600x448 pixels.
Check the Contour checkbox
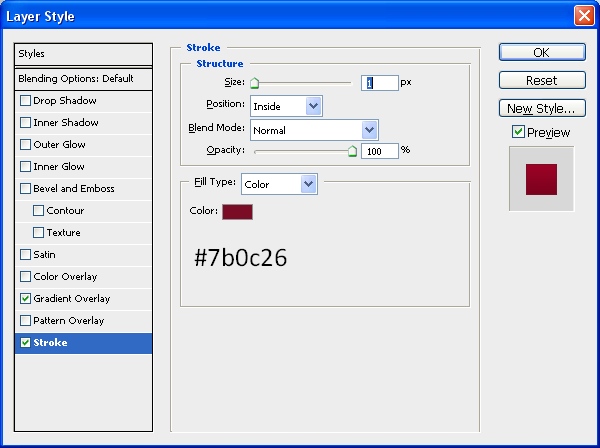click(x=38, y=210)
